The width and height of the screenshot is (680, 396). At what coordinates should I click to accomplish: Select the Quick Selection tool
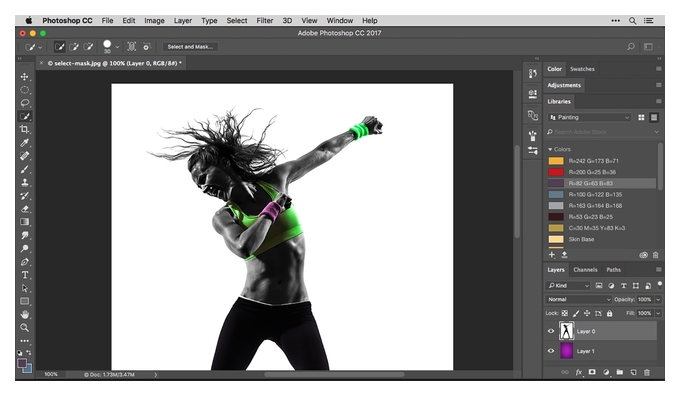(25, 116)
